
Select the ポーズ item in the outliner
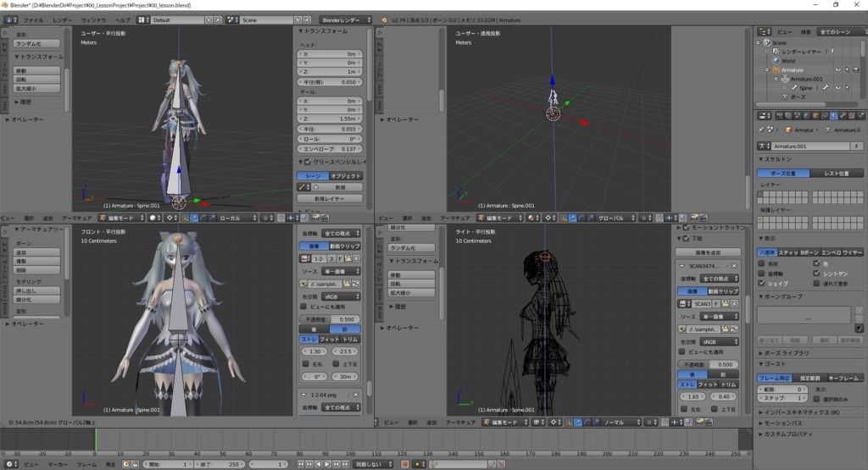pos(798,97)
